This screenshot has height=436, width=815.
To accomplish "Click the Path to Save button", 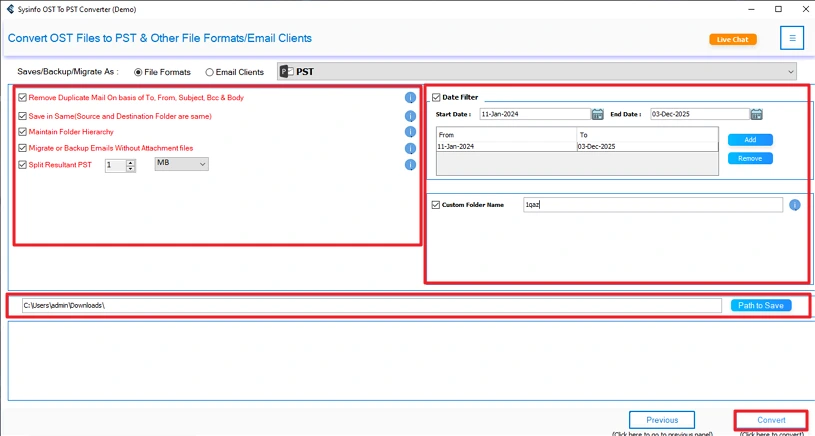I will (761, 305).
